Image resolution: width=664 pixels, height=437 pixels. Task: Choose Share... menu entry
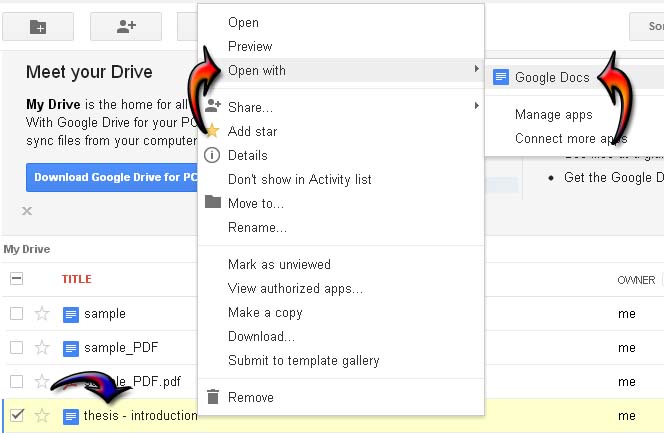tap(341, 107)
